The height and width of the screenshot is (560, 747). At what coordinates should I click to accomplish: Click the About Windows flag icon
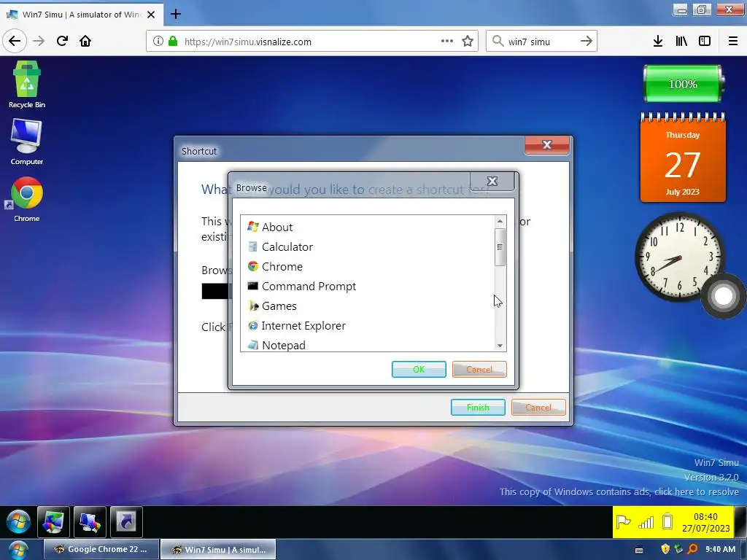tap(253, 227)
